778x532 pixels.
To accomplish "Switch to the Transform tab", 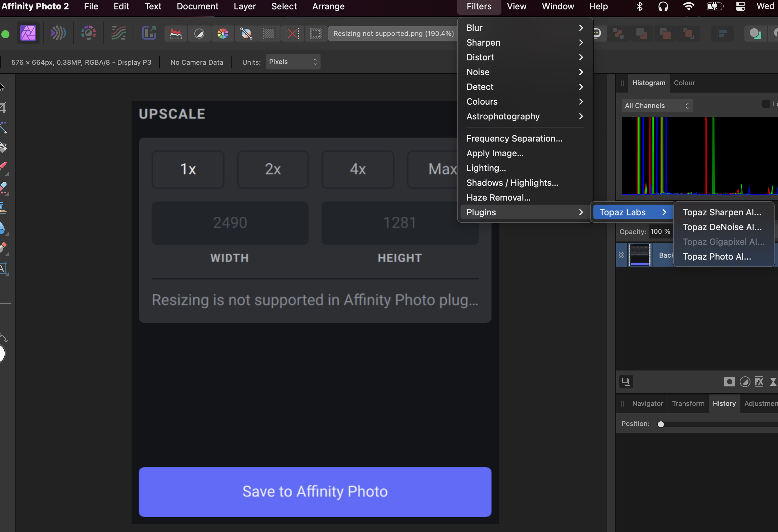I will coord(688,404).
